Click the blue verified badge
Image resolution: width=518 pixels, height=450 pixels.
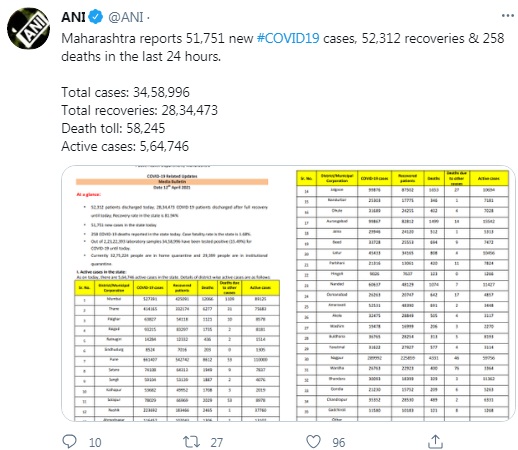96,17
